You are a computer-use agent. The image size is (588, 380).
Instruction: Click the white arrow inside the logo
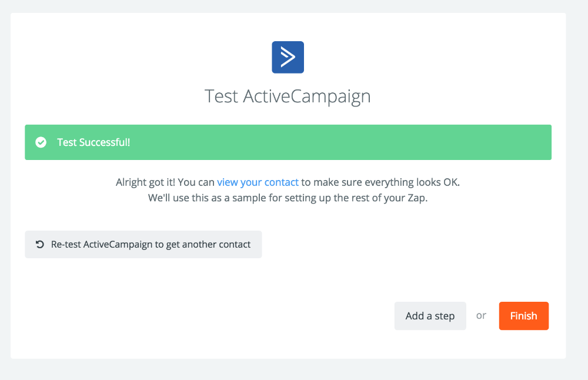(x=288, y=57)
